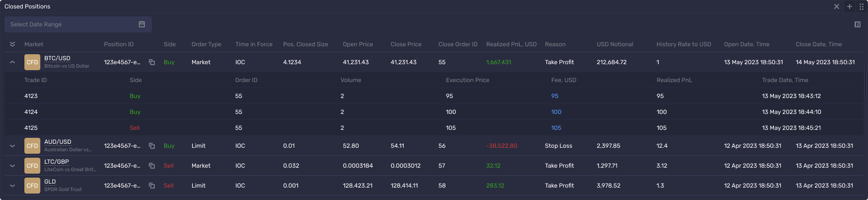
Task: Sort by Realized PnL, USD column header
Action: (x=512, y=44)
